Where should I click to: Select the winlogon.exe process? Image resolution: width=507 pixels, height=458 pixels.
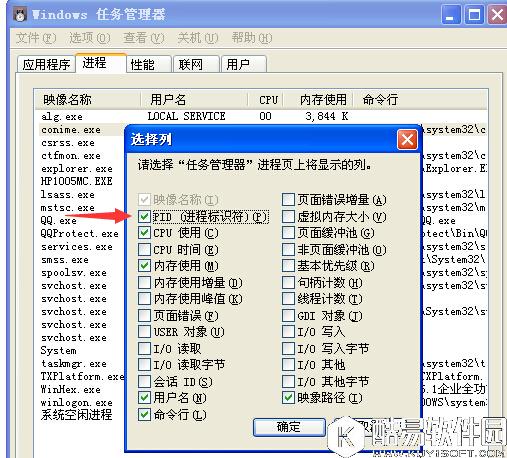coord(77,402)
